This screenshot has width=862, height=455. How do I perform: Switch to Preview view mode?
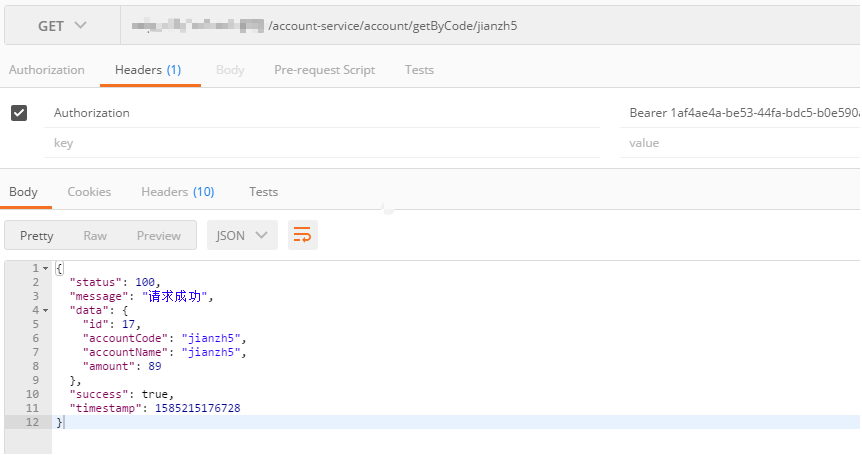coord(159,236)
